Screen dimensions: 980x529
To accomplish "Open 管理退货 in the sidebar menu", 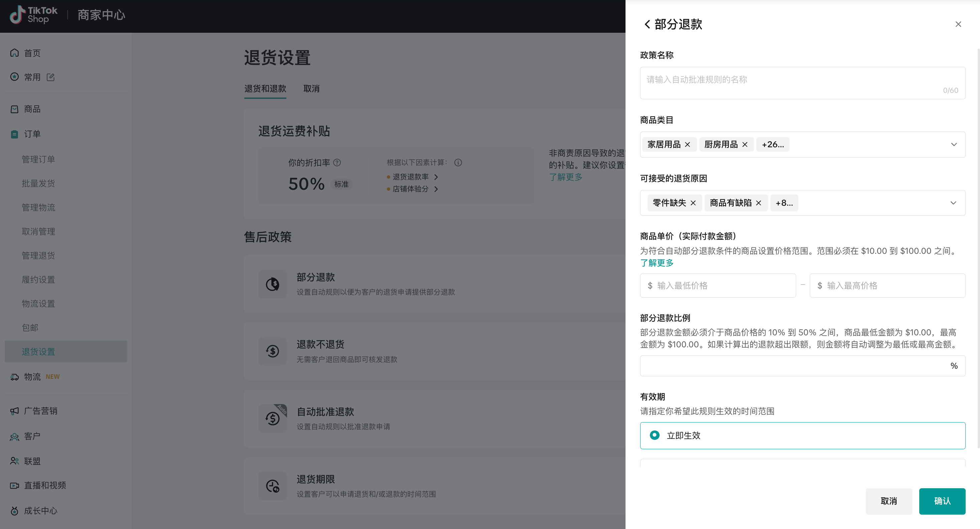I will 38,255.
